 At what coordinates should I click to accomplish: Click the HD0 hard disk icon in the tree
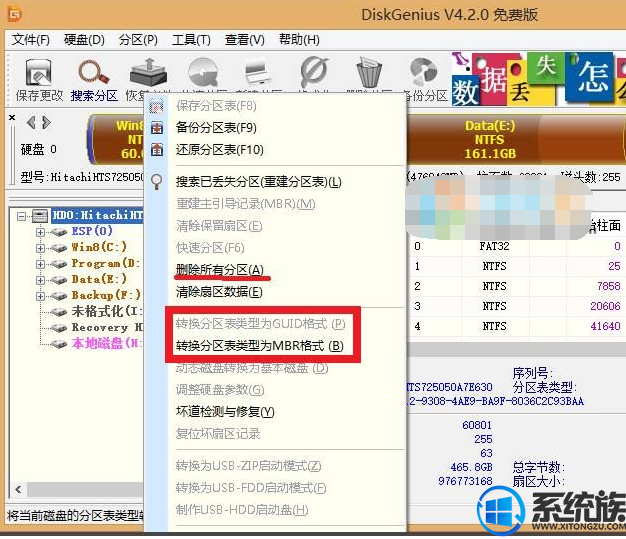pos(40,216)
